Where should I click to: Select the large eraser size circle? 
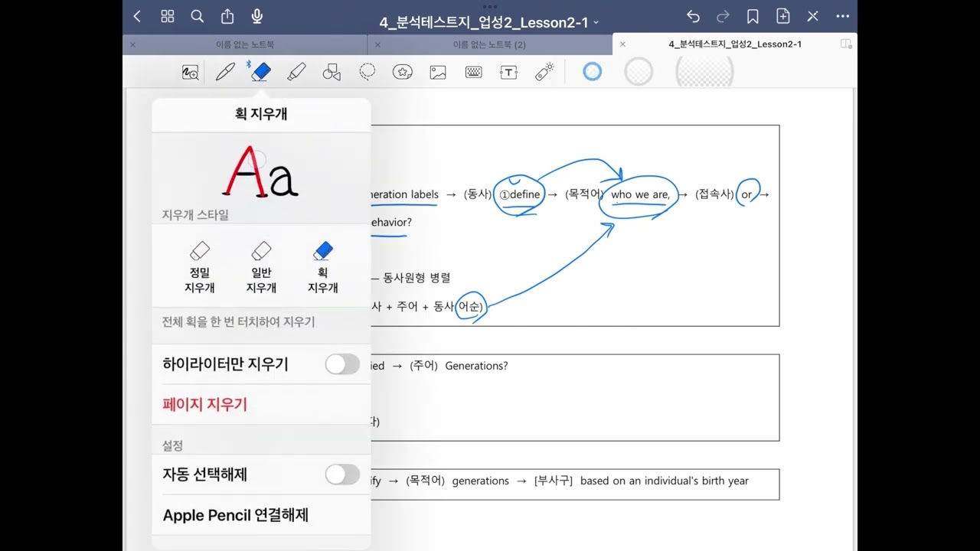point(704,72)
